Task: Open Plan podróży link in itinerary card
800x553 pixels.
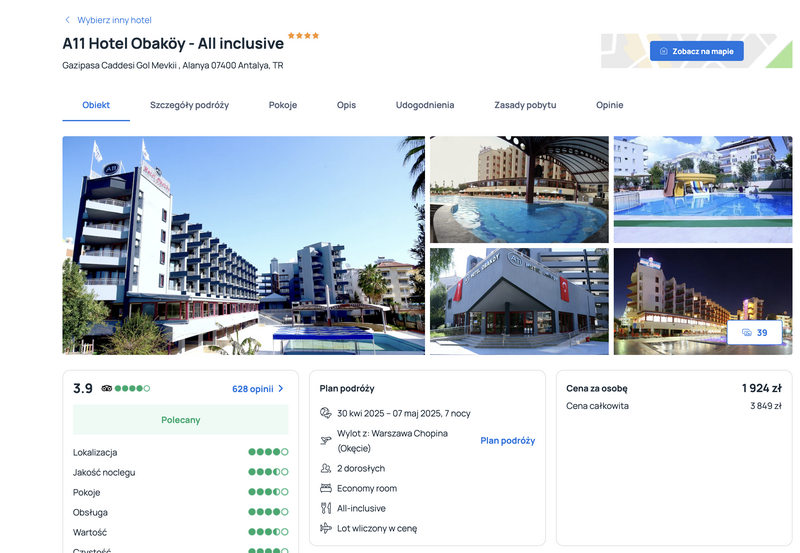Action: [508, 441]
